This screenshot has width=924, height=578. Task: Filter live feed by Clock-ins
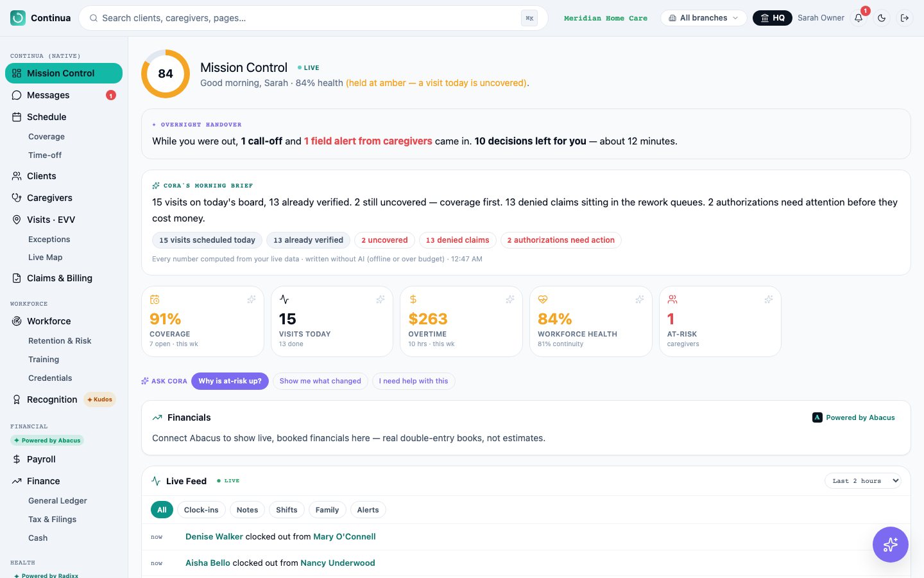coord(201,510)
